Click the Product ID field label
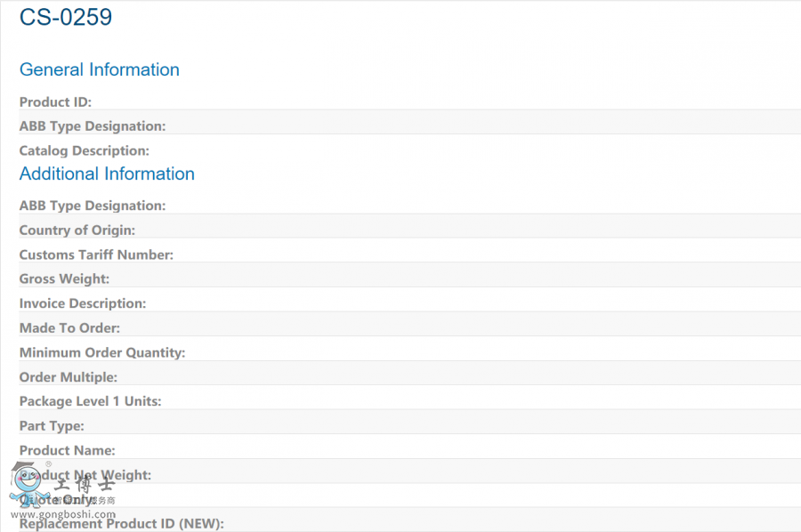Image resolution: width=801 pixels, height=532 pixels. (55, 102)
